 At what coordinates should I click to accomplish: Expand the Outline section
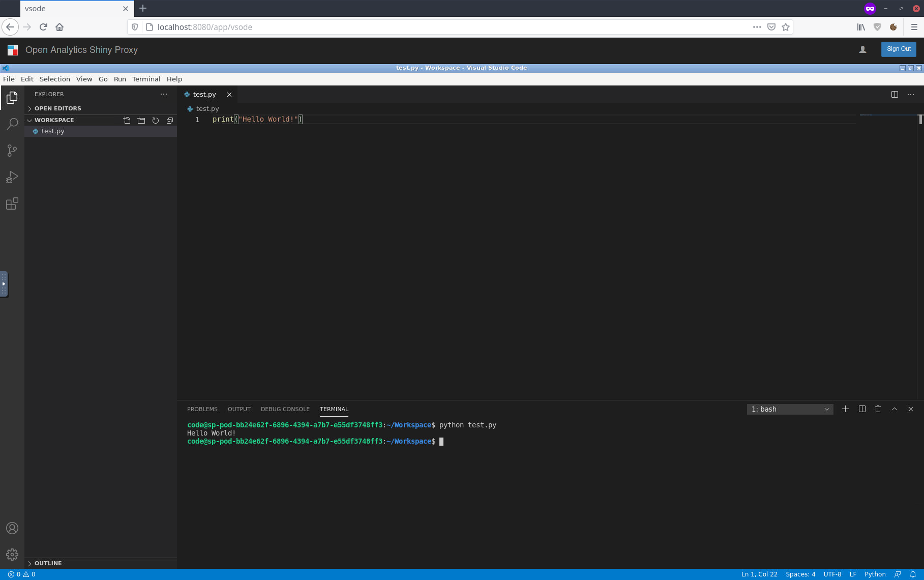click(101, 563)
